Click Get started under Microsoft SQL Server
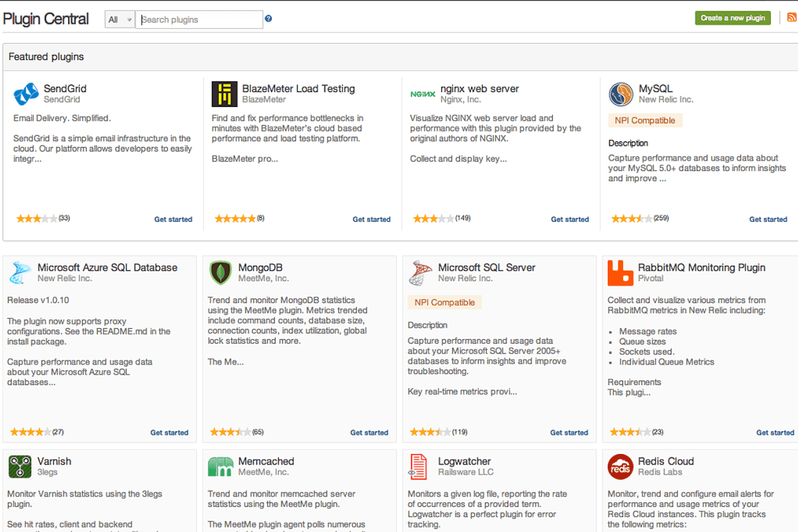 tap(569, 433)
